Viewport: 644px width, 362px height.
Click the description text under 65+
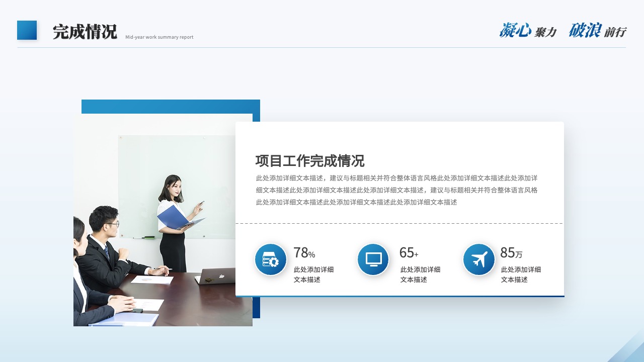(421, 275)
